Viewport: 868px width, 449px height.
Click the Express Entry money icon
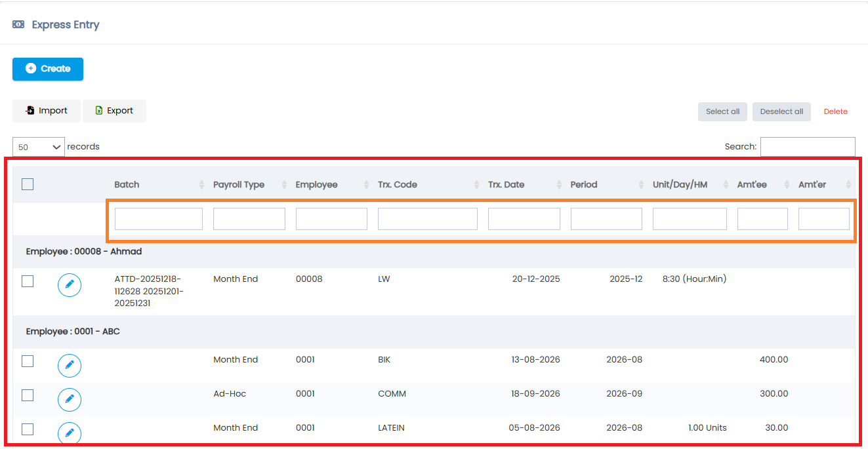[18, 24]
